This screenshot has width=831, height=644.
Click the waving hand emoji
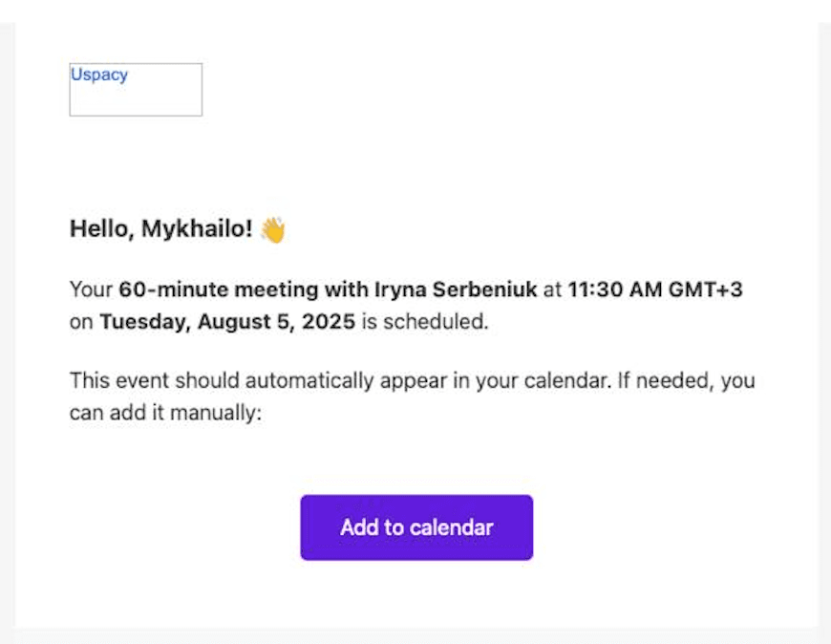[x=273, y=230]
